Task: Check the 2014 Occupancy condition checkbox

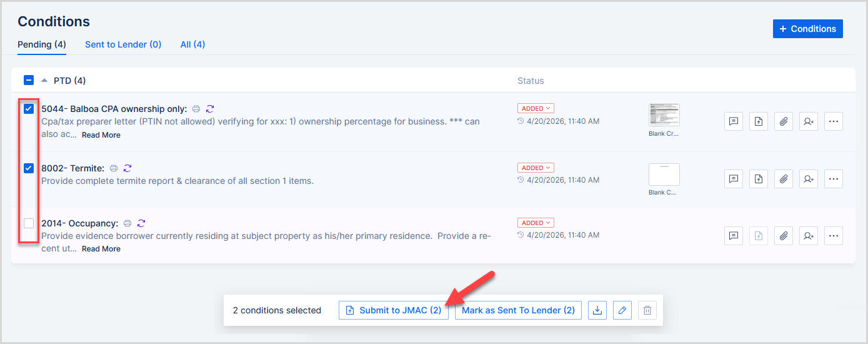Action: coord(29,223)
